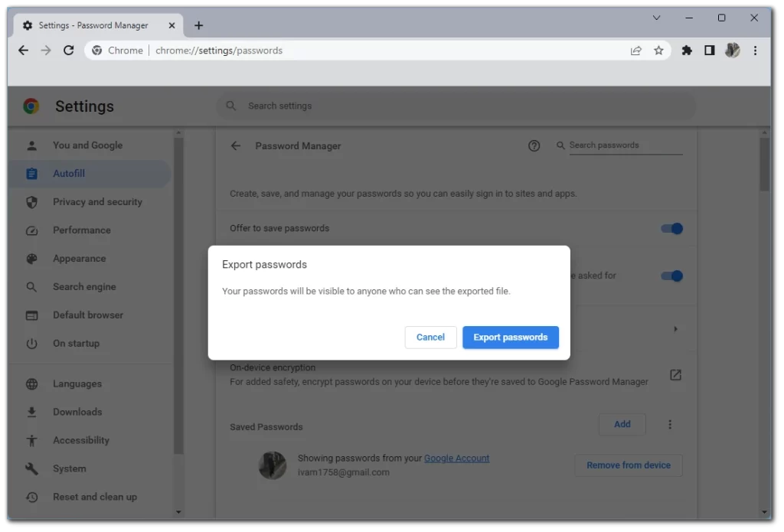Open Default browser settings

pos(88,315)
